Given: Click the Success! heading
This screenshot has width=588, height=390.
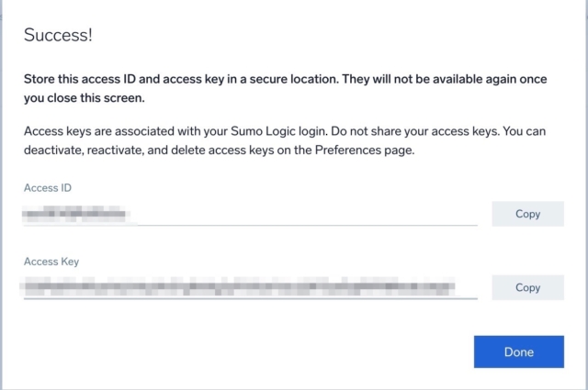Looking at the screenshot, I should pos(58,35).
